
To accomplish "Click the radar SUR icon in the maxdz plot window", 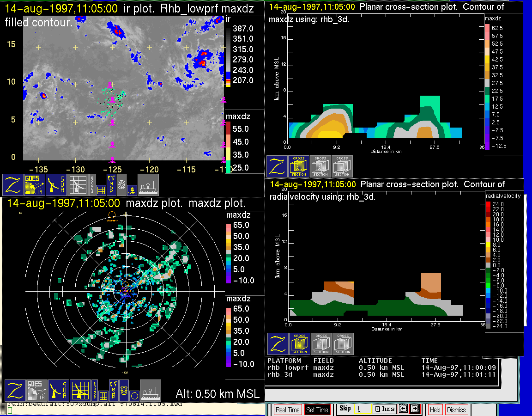I will pos(59,391).
